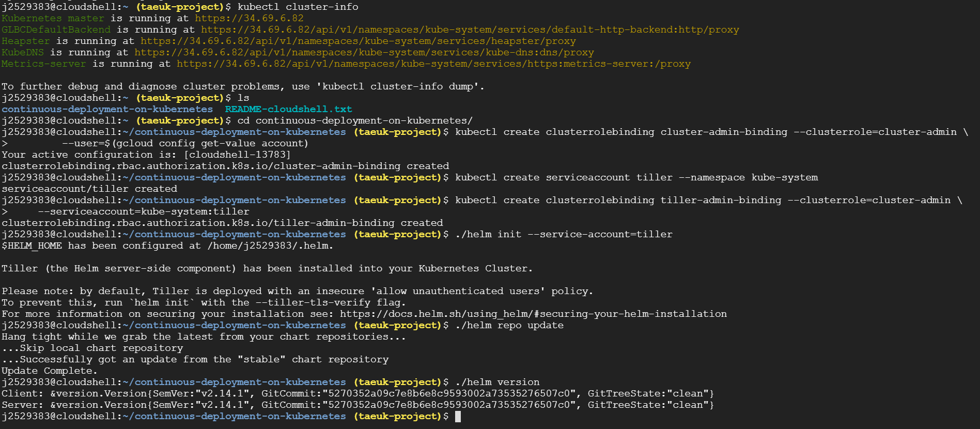Click './helm init --service-account=tiller' command
Image resolution: width=980 pixels, height=429 pixels.
(x=564, y=234)
